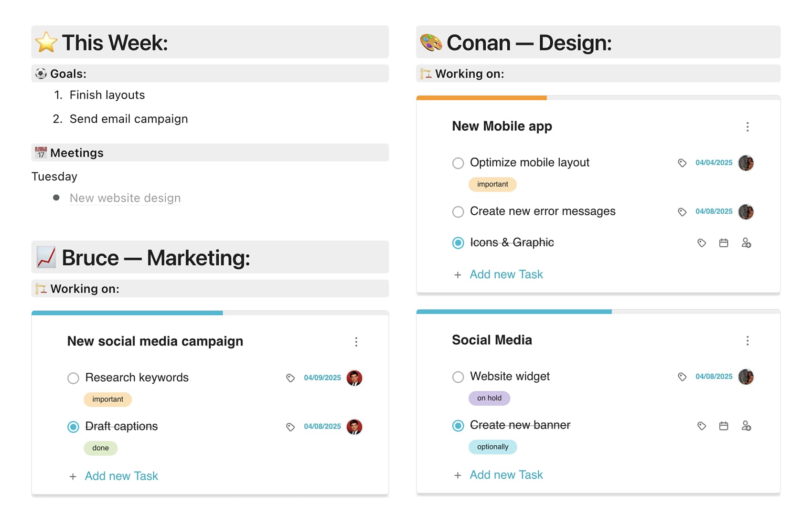
Task: Click tag icon on Website widget task
Action: click(x=682, y=377)
